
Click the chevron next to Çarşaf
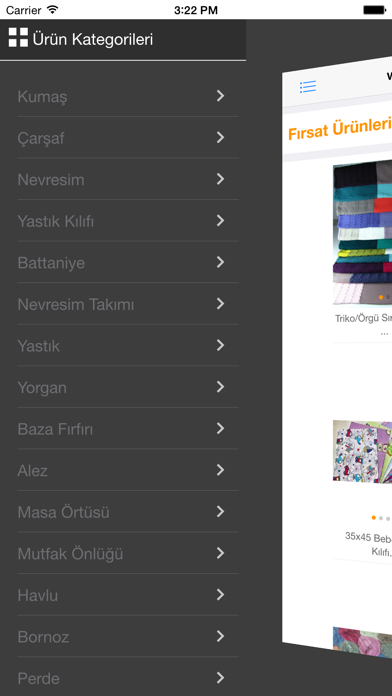click(x=220, y=138)
